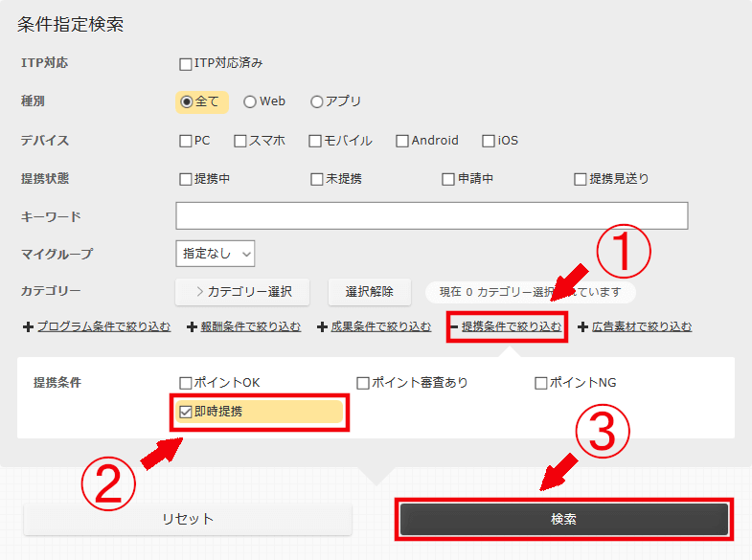
Task: Click plus icon beside プログラム条件で絞り込む
Action: [29, 327]
